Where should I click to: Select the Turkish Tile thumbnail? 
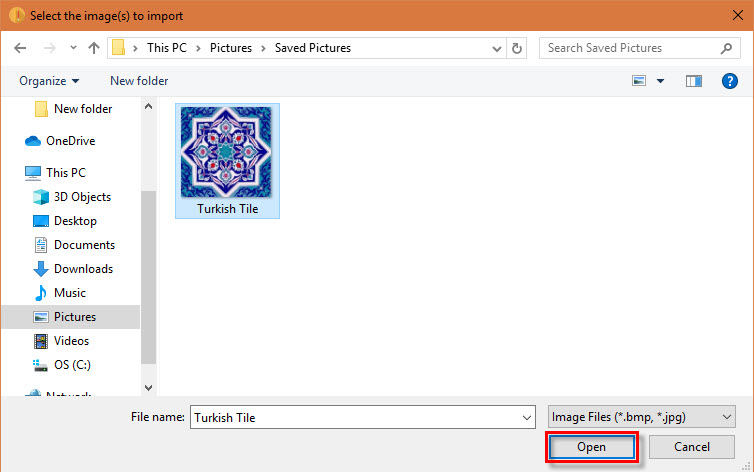[227, 161]
